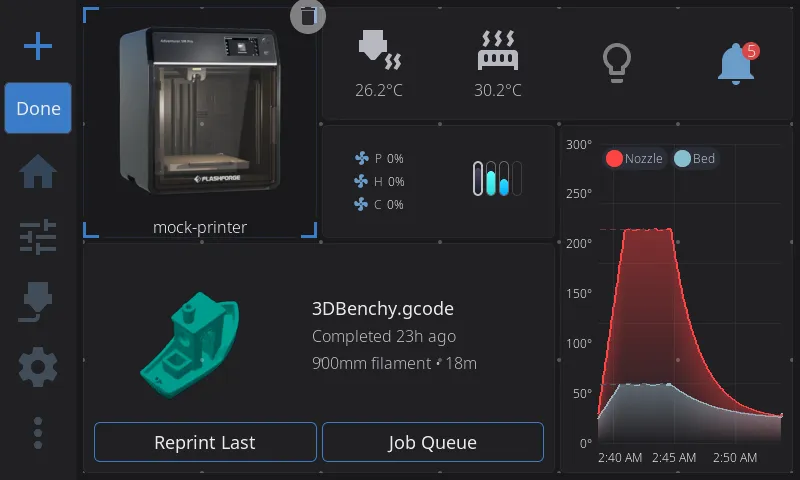
Task: Tap the heated bed icon
Action: (498, 50)
